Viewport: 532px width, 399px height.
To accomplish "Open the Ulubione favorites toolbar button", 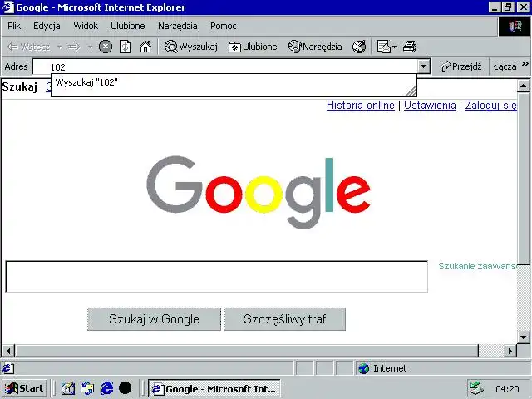I will coord(253,47).
